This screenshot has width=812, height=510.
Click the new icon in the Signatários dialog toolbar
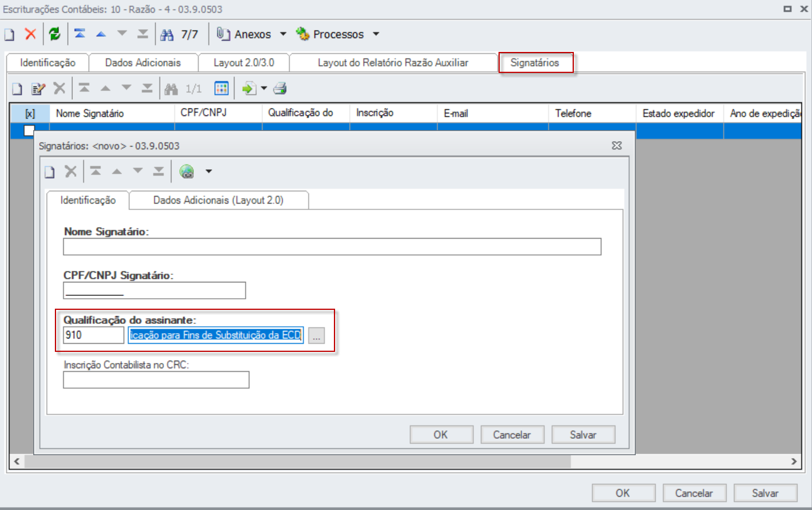(x=50, y=172)
